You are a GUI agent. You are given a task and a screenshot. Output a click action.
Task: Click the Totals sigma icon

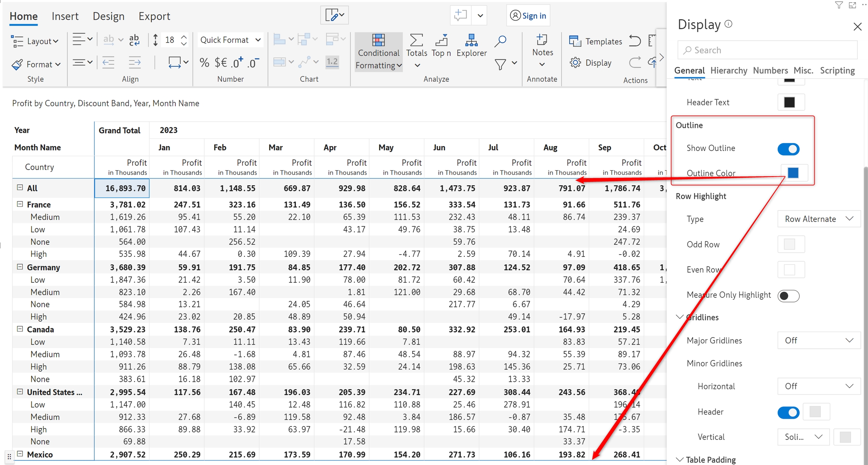click(416, 41)
